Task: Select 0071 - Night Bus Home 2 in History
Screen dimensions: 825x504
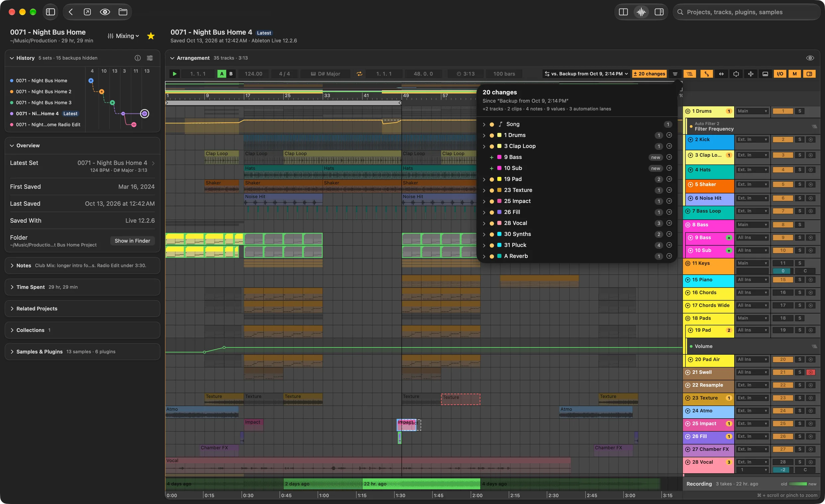Action: click(44, 92)
